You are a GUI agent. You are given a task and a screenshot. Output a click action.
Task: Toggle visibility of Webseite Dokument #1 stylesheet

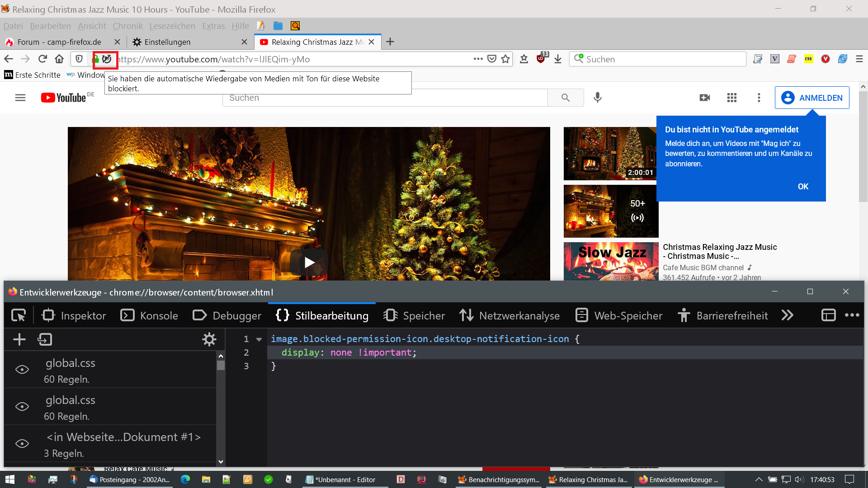(x=22, y=444)
